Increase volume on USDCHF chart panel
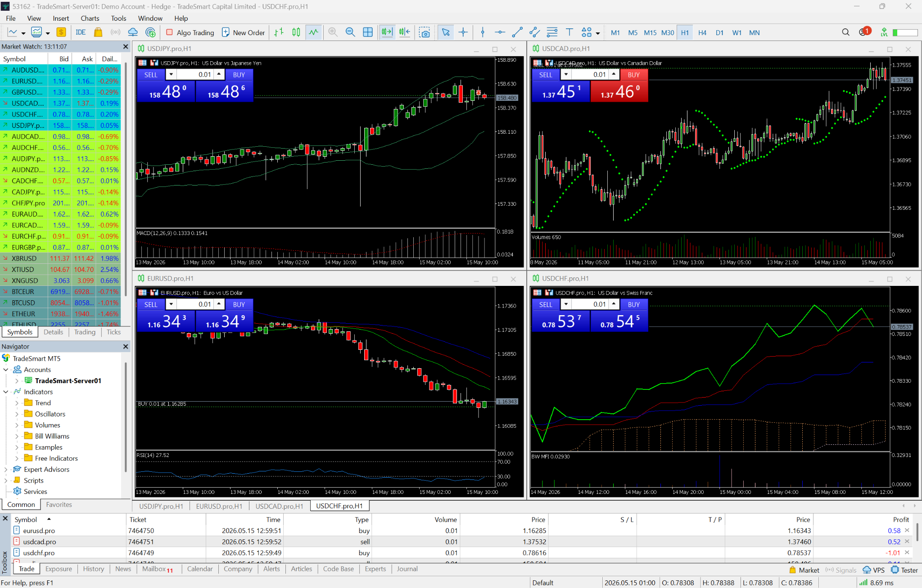 [614, 304]
